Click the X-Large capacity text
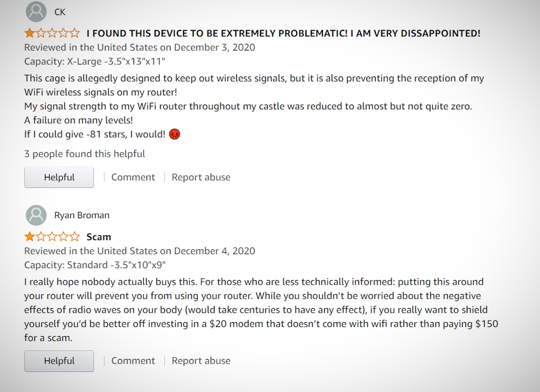The image size is (540, 392). tap(94, 61)
